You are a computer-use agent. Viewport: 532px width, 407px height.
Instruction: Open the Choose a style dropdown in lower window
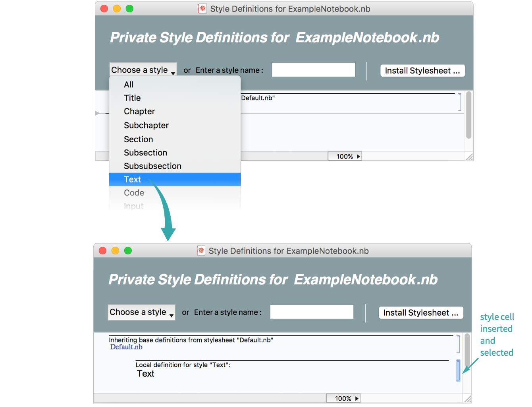(141, 312)
